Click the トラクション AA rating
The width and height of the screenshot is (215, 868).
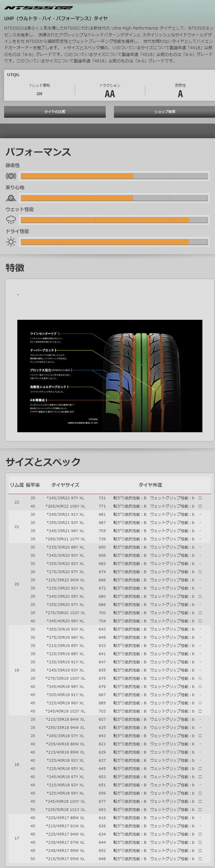coord(110,94)
